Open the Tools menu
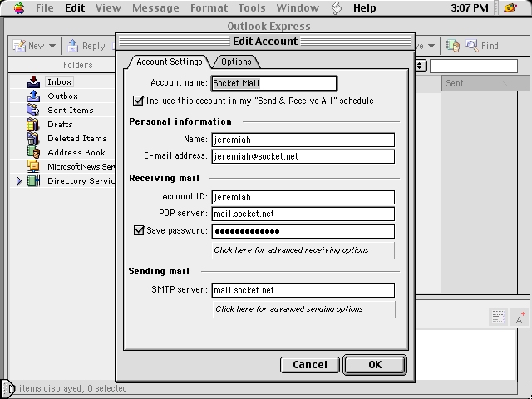Image resolution: width=532 pixels, height=399 pixels. (252, 7)
